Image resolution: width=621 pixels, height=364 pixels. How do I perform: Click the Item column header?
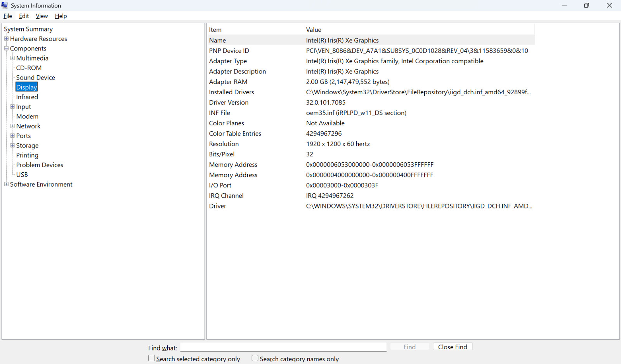click(256, 29)
